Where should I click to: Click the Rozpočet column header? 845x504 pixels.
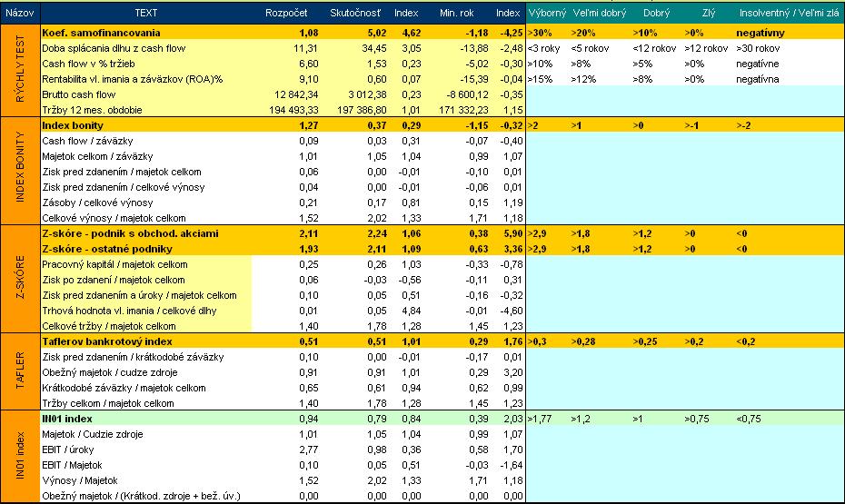pos(286,13)
